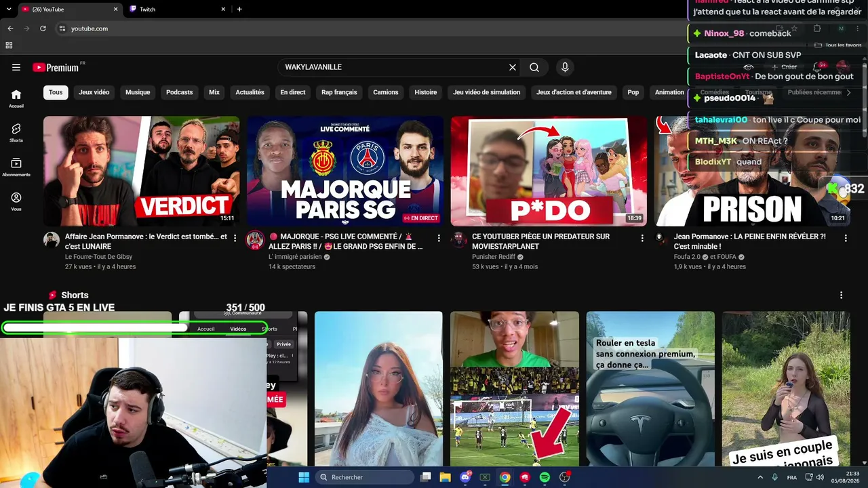Open Discord from the taskbar
This screenshot has height=488, width=868.
point(465,477)
